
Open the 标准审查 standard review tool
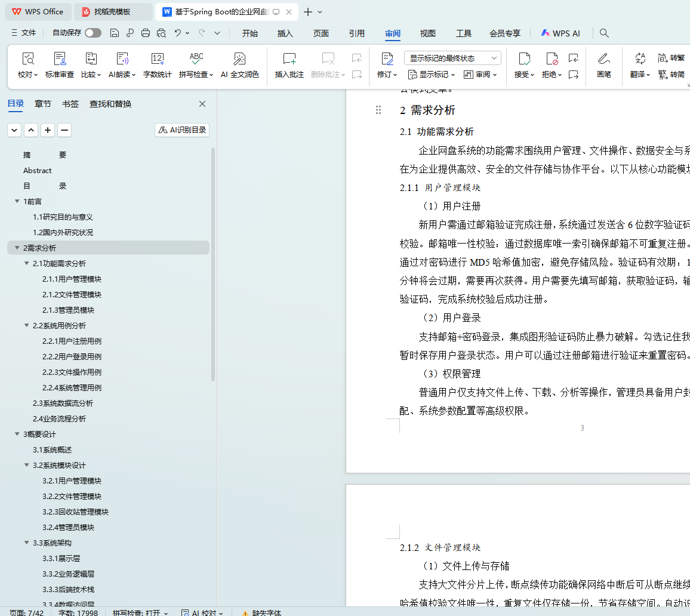point(60,59)
